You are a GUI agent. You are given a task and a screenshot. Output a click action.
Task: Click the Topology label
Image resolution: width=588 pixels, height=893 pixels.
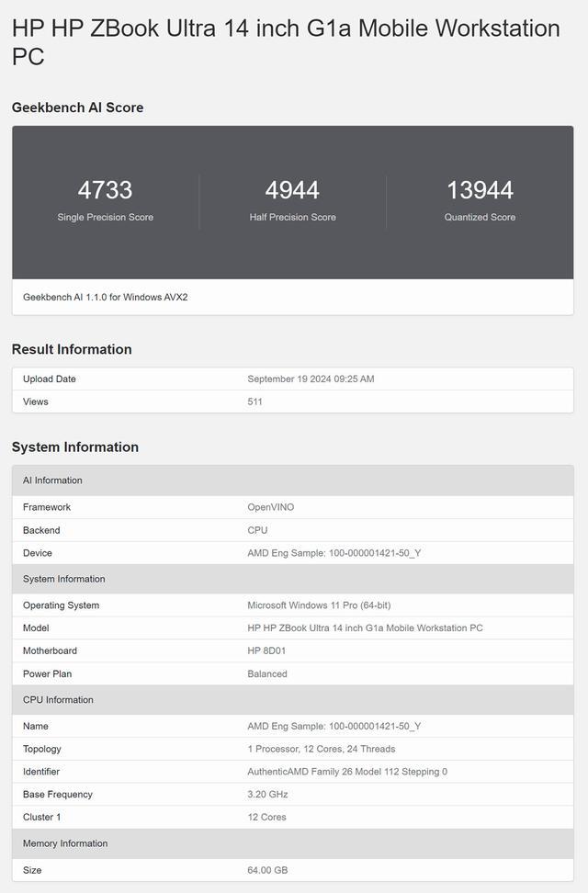41,749
